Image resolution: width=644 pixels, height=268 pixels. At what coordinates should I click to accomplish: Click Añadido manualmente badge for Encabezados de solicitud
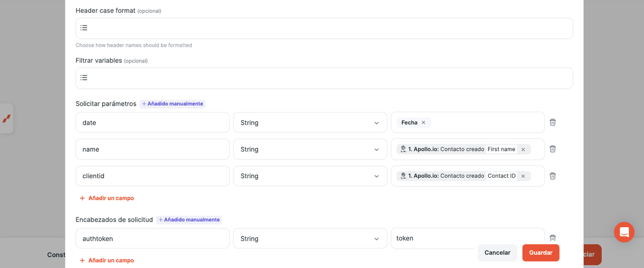click(189, 220)
